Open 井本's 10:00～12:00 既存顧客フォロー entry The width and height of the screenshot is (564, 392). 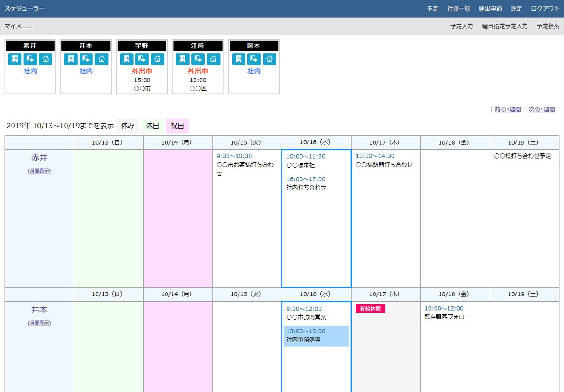(447, 312)
